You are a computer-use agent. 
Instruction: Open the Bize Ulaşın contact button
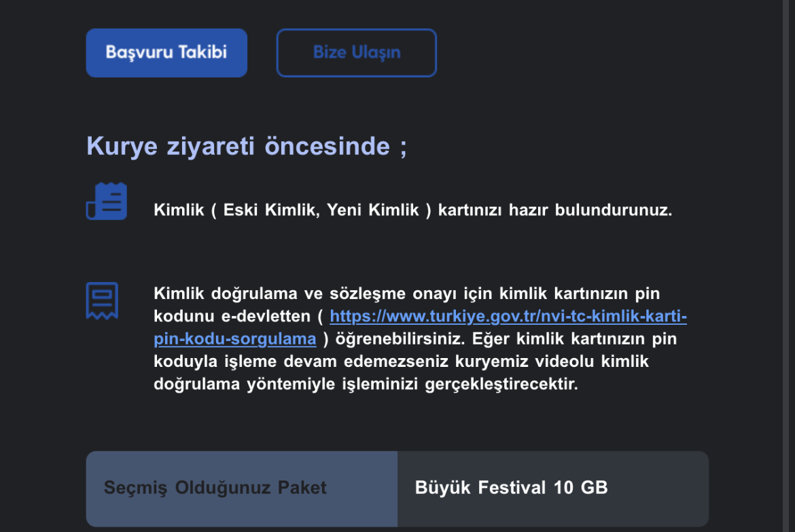(x=356, y=53)
